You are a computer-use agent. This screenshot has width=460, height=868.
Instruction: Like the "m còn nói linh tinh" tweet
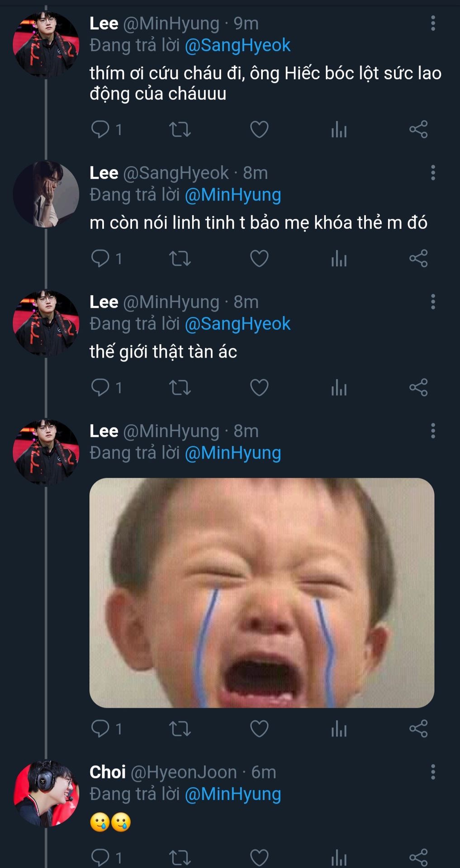[x=259, y=259]
